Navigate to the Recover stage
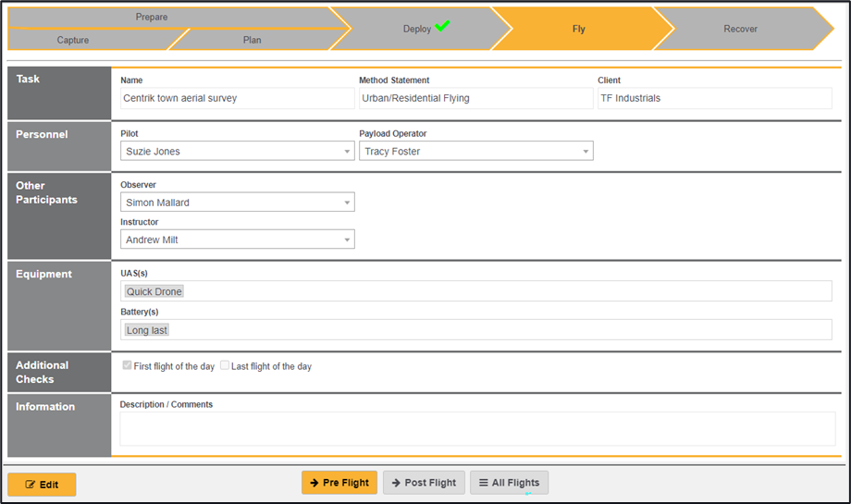The height and width of the screenshot is (504, 851). [x=740, y=29]
